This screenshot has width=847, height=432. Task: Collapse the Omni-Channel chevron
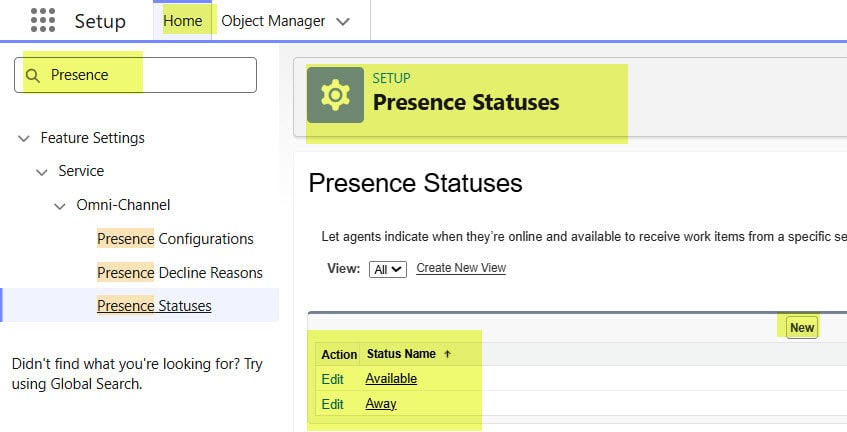coord(60,206)
